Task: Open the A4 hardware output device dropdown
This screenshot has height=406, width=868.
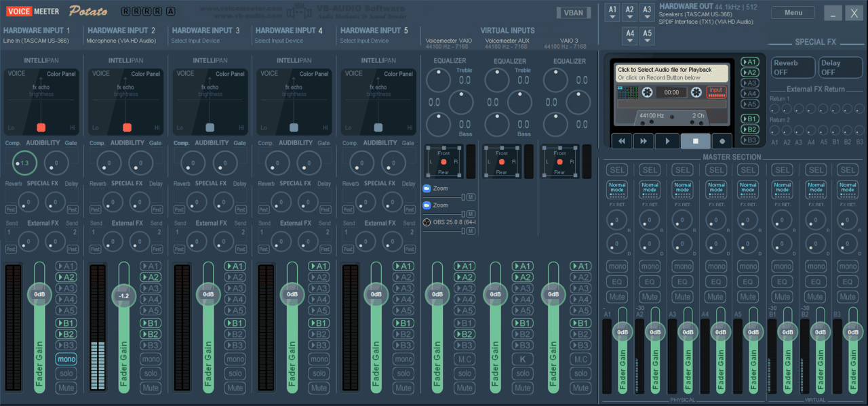Action: tap(630, 36)
